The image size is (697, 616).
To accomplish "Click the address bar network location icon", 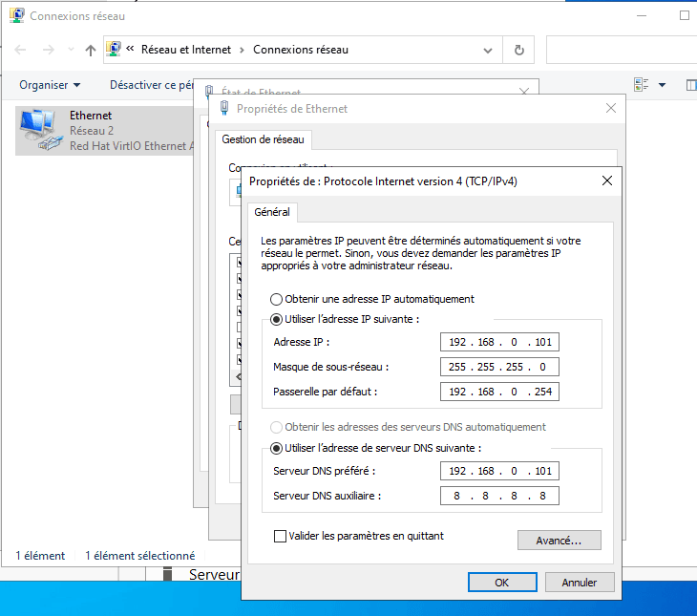I will point(115,50).
